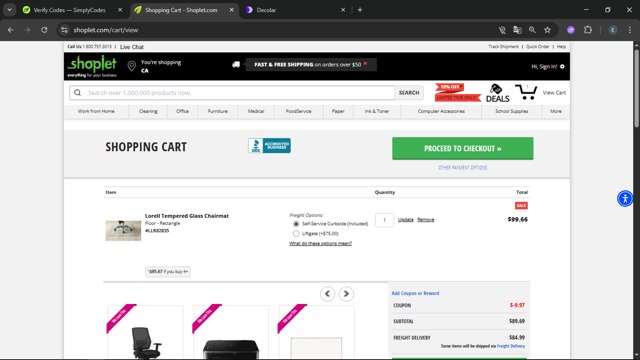Click the delivery truck icon
640x360 pixels.
(236, 64)
